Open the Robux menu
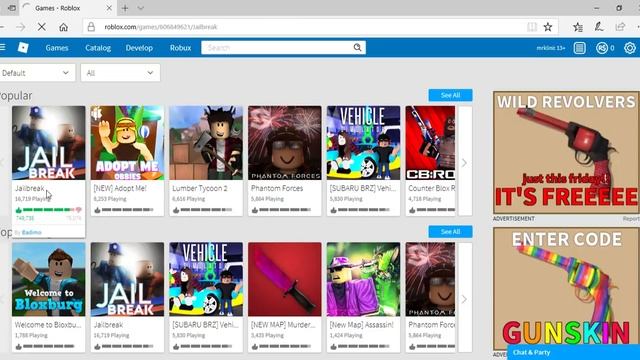Image resolution: width=640 pixels, height=360 pixels. pyautogui.click(x=180, y=48)
